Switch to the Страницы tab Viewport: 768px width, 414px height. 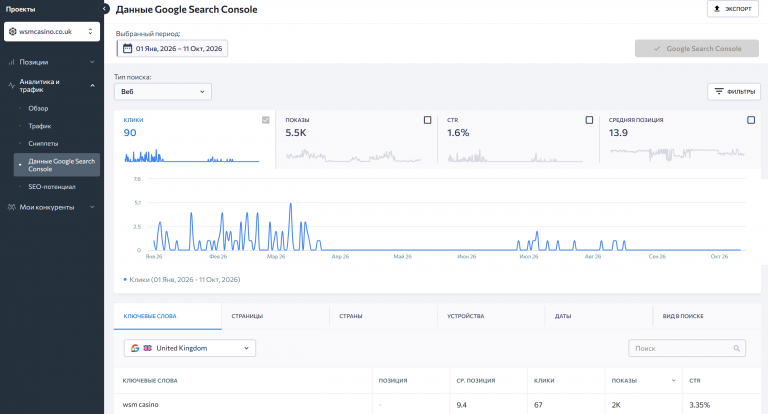click(x=275, y=317)
